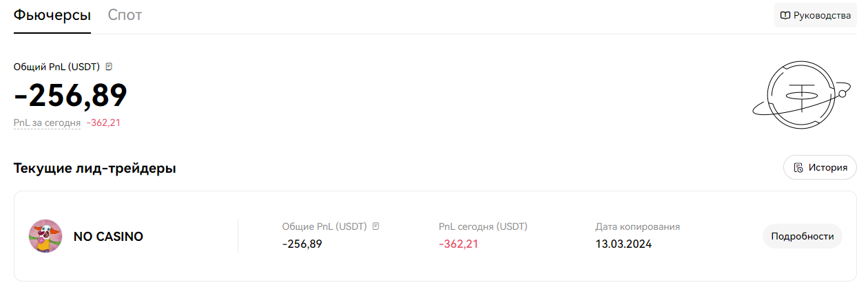
Task: Open Подробности for the NO CASINO trader
Action: (802, 236)
